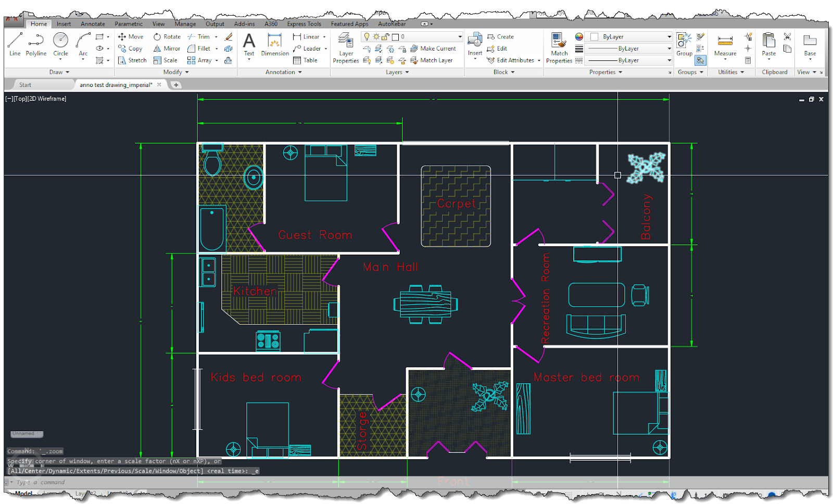The image size is (833, 504).
Task: Expand the Block panel
Action: [x=504, y=72]
